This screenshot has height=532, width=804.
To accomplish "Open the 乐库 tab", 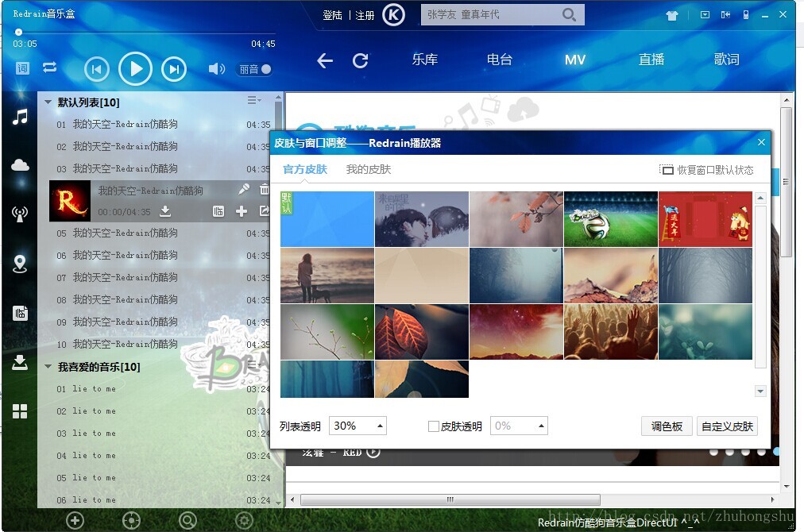I will (425, 60).
